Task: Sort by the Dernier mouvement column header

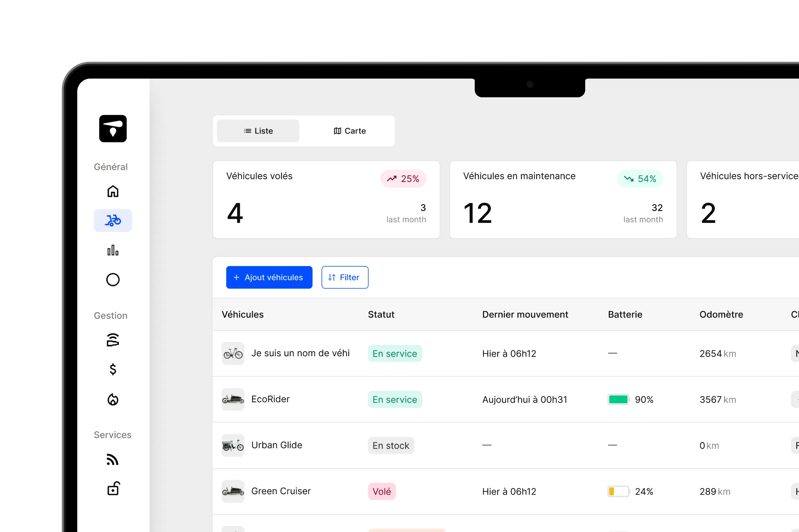Action: (525, 315)
